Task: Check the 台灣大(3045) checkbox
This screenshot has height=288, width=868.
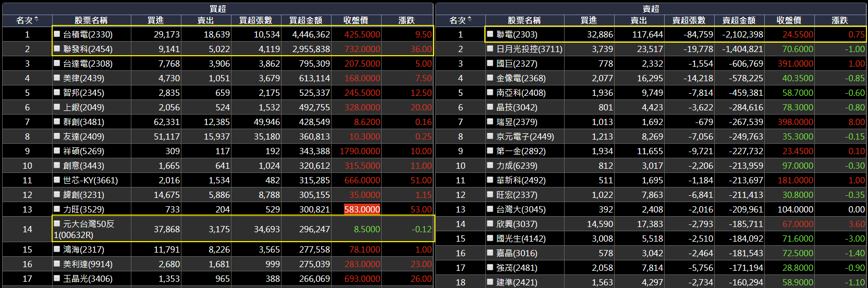Action: click(x=490, y=209)
